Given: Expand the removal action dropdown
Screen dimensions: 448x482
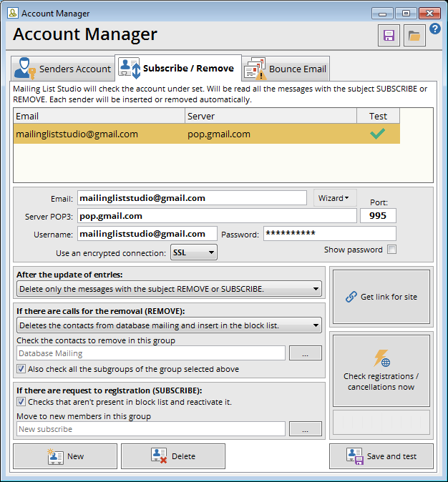Looking at the screenshot, I should [169, 326].
